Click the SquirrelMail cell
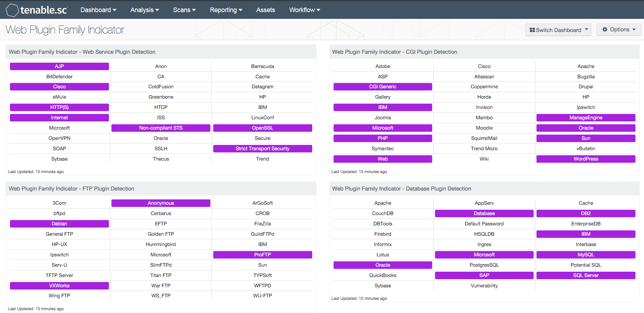Image resolution: width=644 pixels, height=313 pixels. pos(484,138)
